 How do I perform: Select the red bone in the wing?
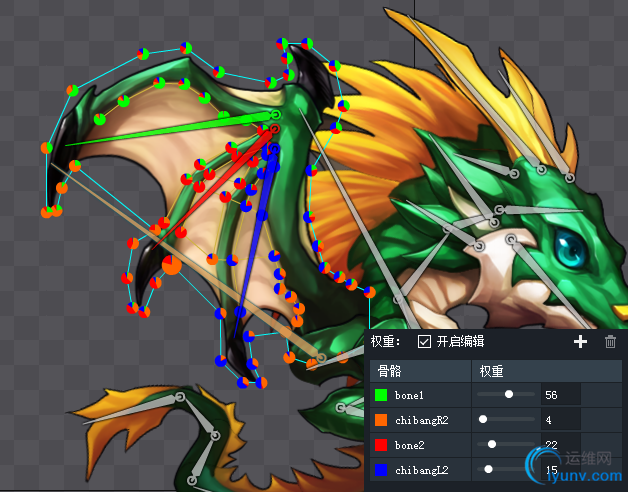[216, 186]
